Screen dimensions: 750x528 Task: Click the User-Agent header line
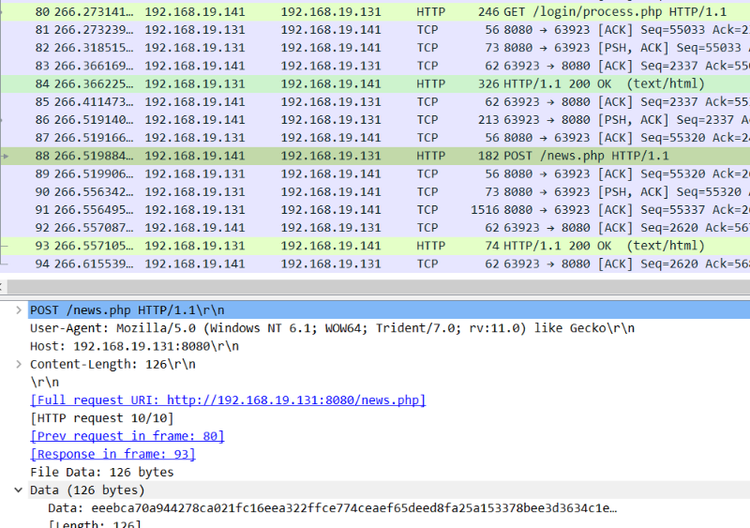click(332, 328)
